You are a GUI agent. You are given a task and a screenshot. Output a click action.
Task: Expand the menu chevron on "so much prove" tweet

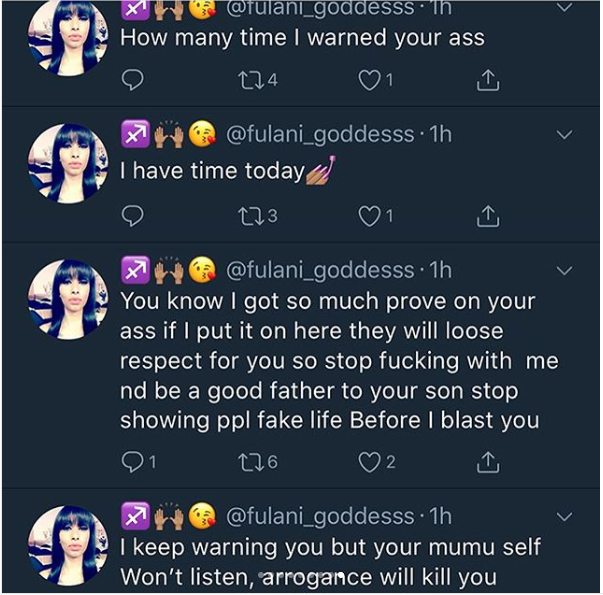pos(564,270)
